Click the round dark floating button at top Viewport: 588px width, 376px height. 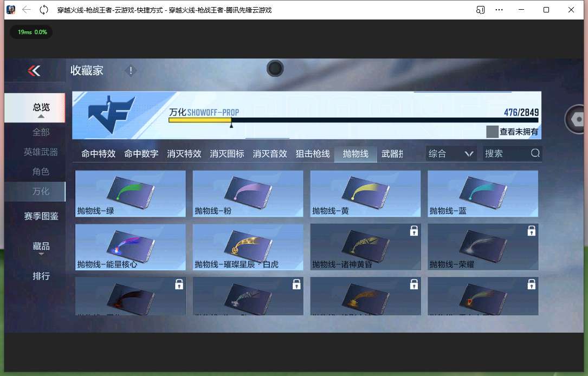(275, 69)
